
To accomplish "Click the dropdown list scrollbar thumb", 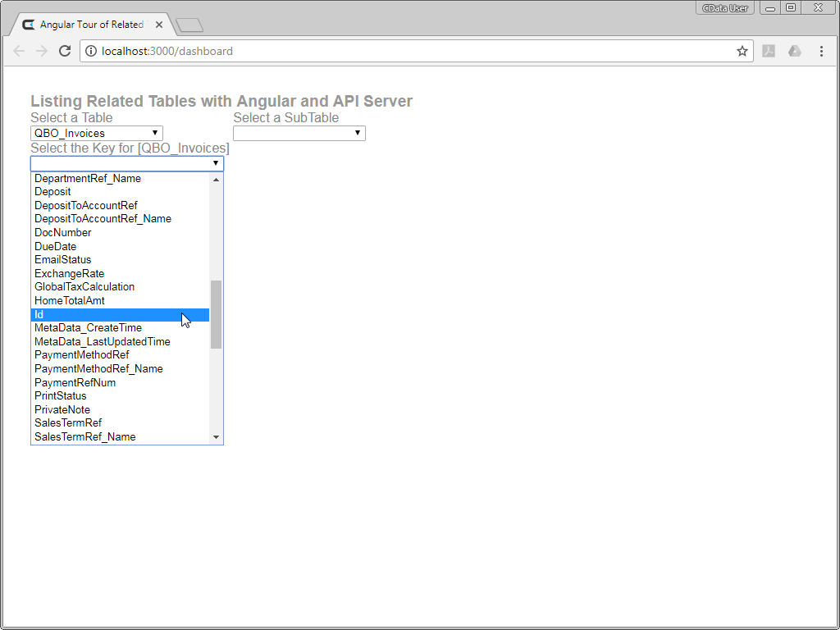I will coord(216,314).
